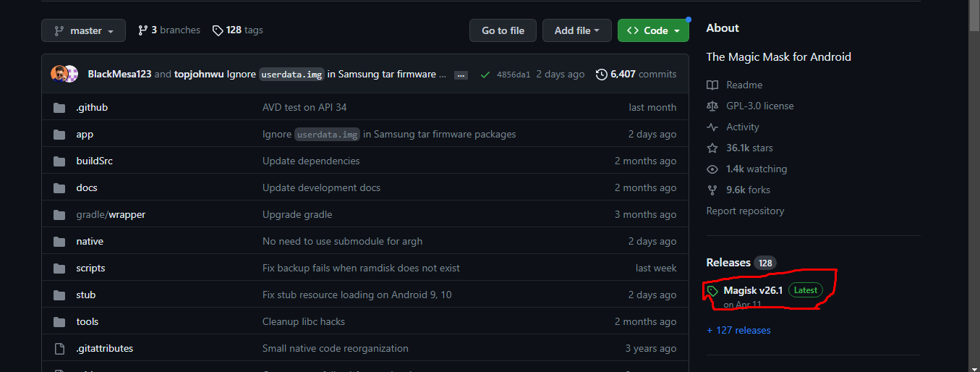Click the file icon next to .gitattributes
The width and height of the screenshot is (980, 372).
[59, 349]
